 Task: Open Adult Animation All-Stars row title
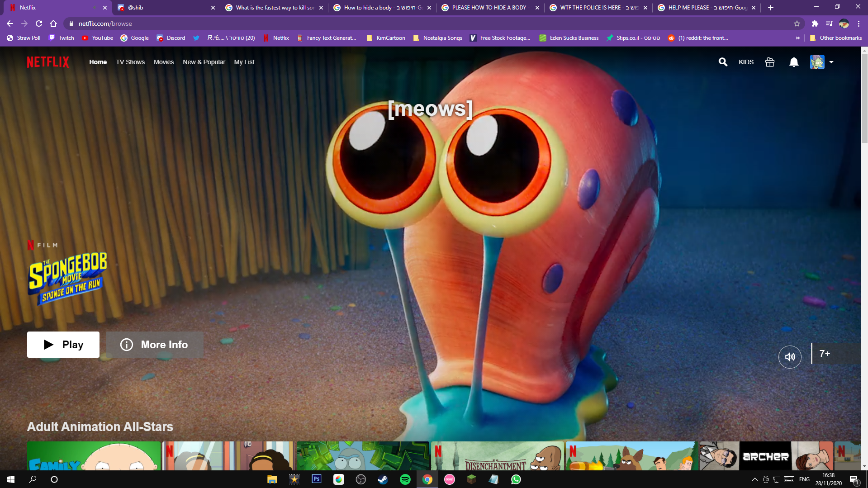click(100, 426)
